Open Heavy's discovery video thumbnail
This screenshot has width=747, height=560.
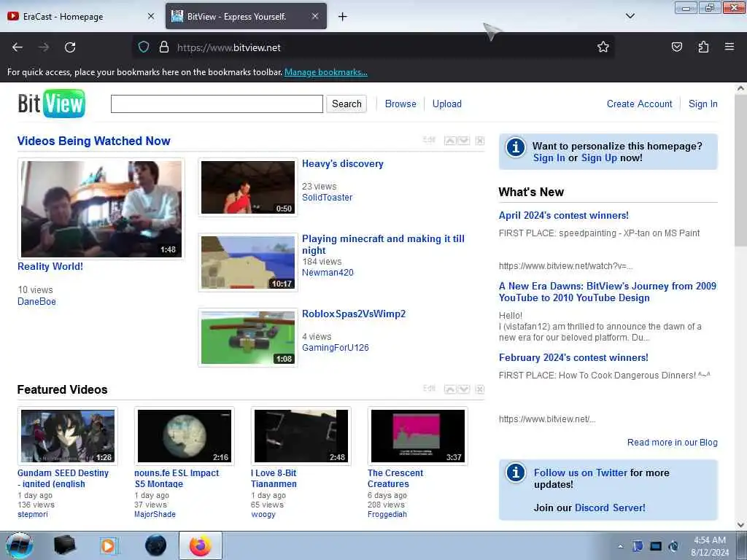pyautogui.click(x=248, y=187)
